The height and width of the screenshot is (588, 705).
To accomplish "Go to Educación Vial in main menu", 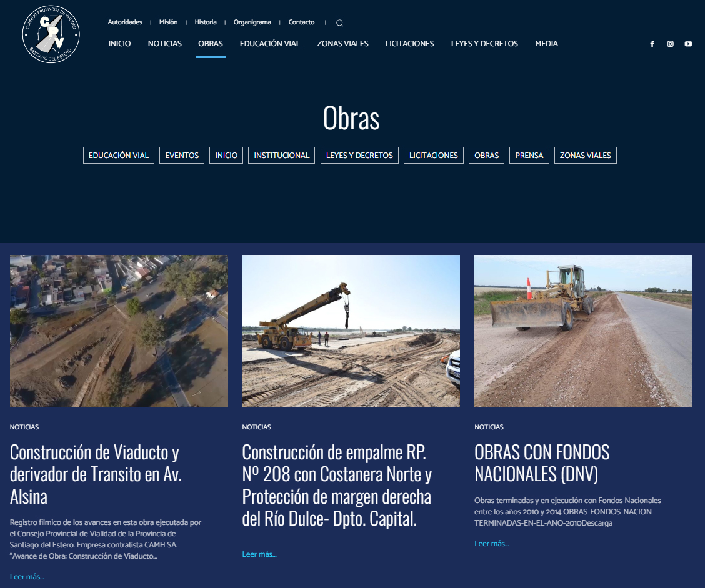I will tap(270, 44).
